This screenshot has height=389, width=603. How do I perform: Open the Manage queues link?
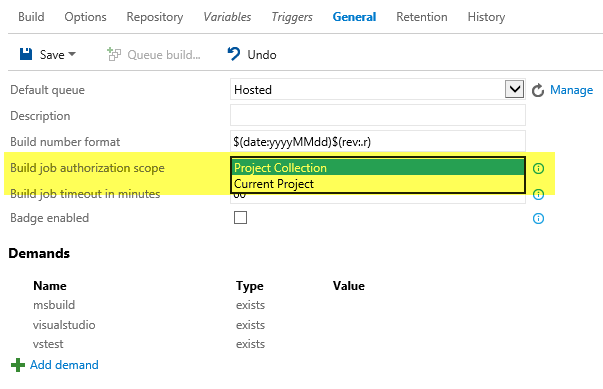point(571,90)
